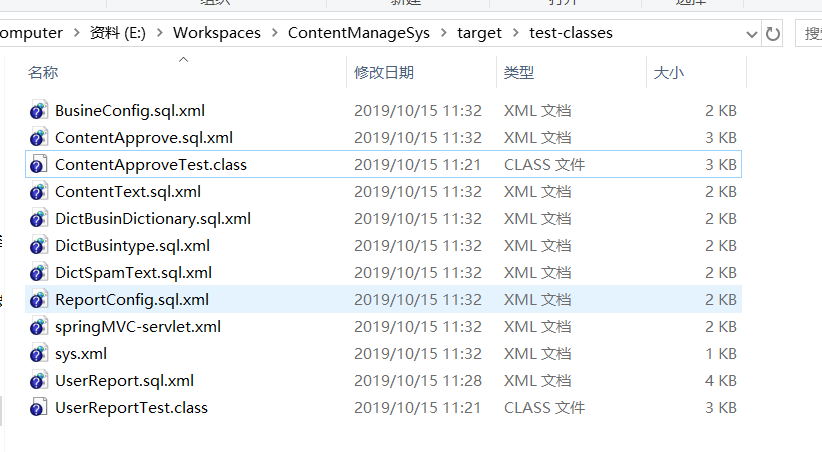Click the ContentApproveTest.class file icon
Viewport: 822px width, 452px height.
39,165
